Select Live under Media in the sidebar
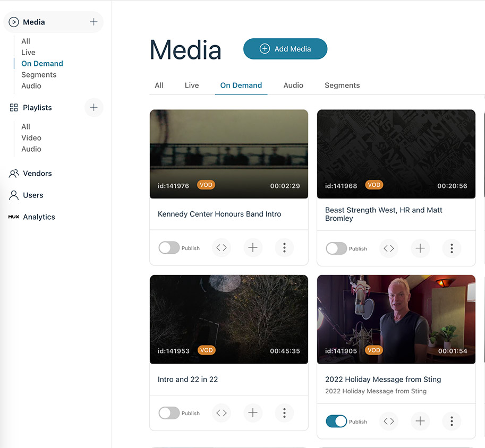This screenshot has height=448, width=485. (28, 53)
